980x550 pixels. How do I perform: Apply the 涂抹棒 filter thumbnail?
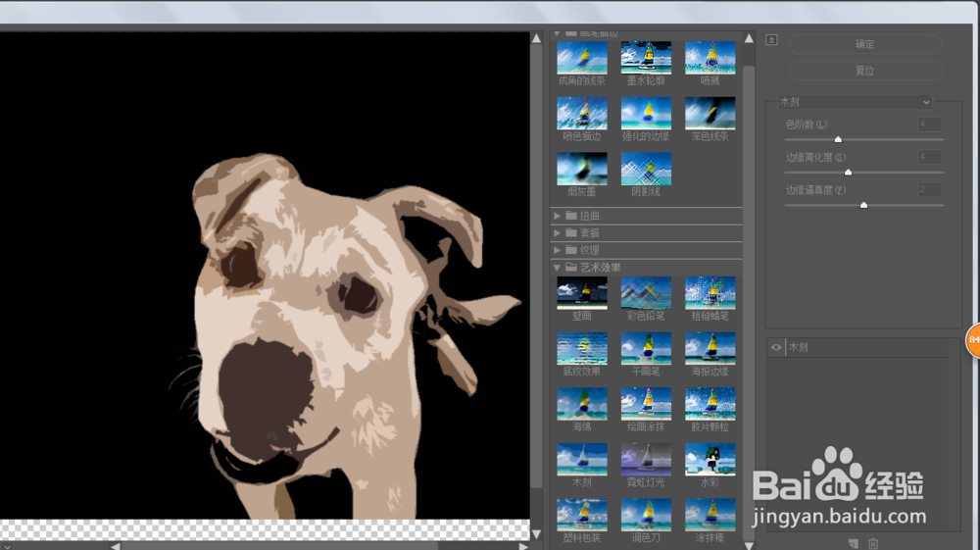point(710,515)
